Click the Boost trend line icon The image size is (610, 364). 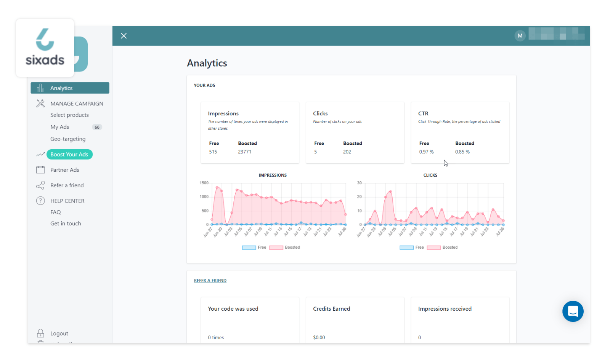[x=40, y=155]
